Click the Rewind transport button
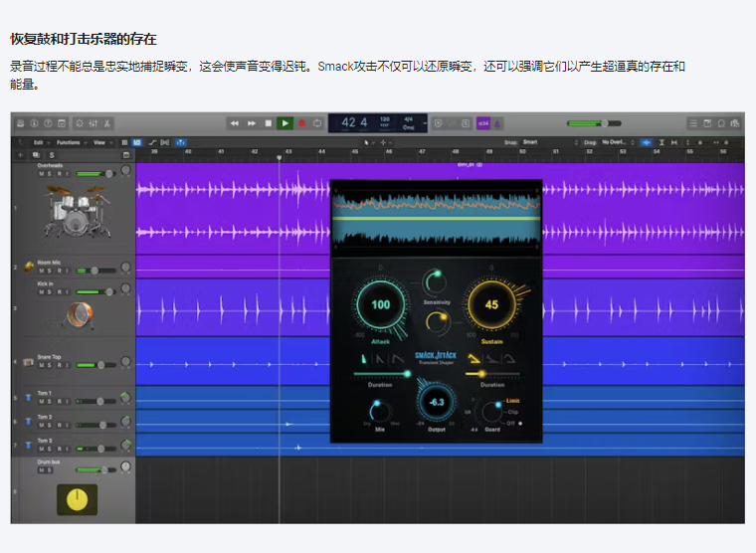 click(x=235, y=123)
